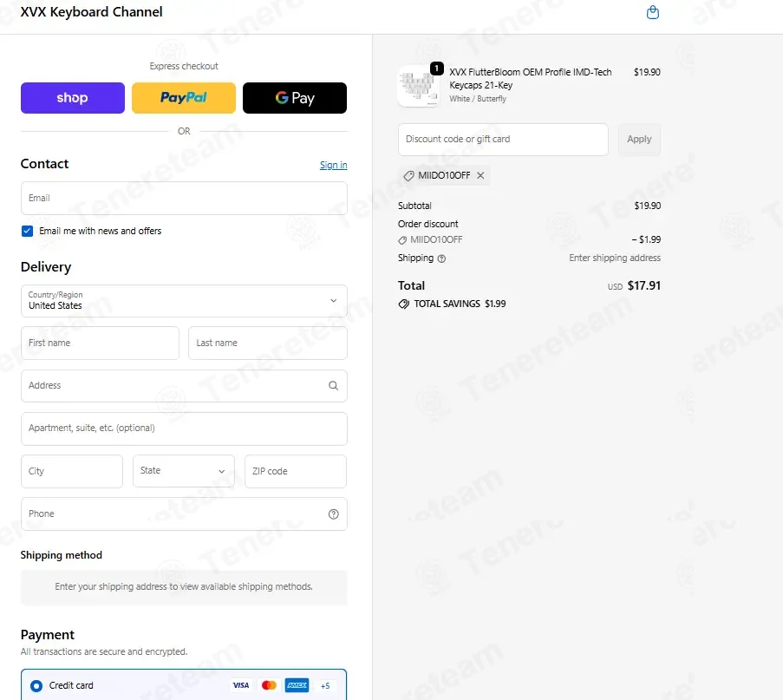The image size is (783, 700).
Task: Apply the discount code button
Action: (x=639, y=140)
